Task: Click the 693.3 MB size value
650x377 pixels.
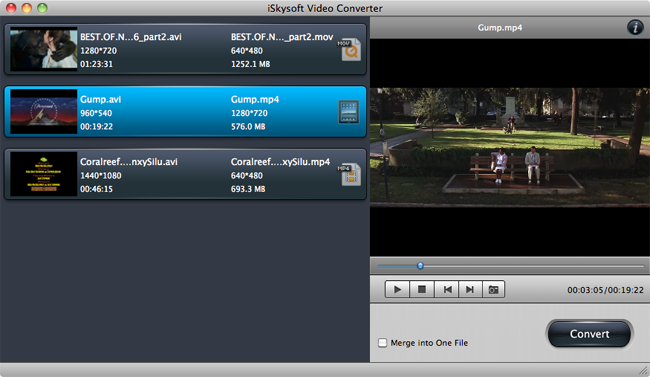Action: (248, 189)
